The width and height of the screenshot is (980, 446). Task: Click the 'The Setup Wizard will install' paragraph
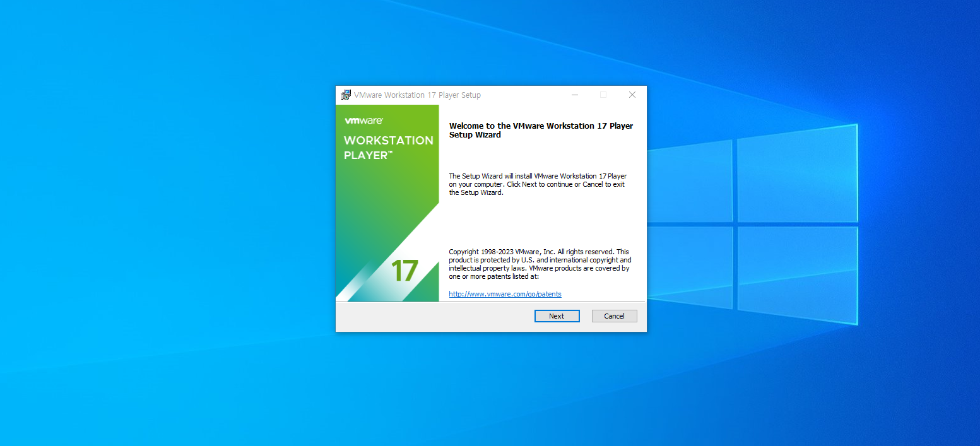pos(538,184)
